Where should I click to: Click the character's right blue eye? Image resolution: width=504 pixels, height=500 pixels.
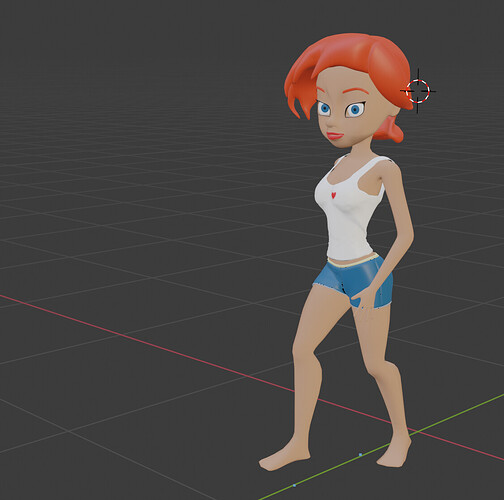pyautogui.click(x=324, y=108)
